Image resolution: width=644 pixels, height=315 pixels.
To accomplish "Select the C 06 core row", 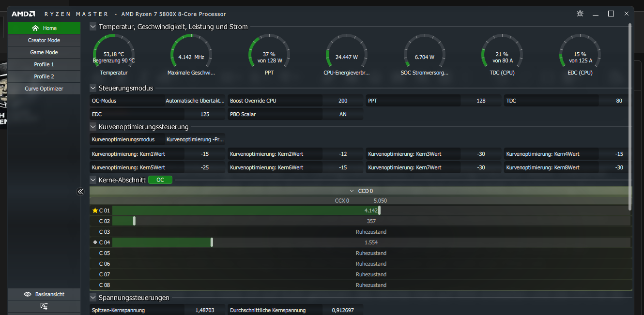I will (x=361, y=264).
